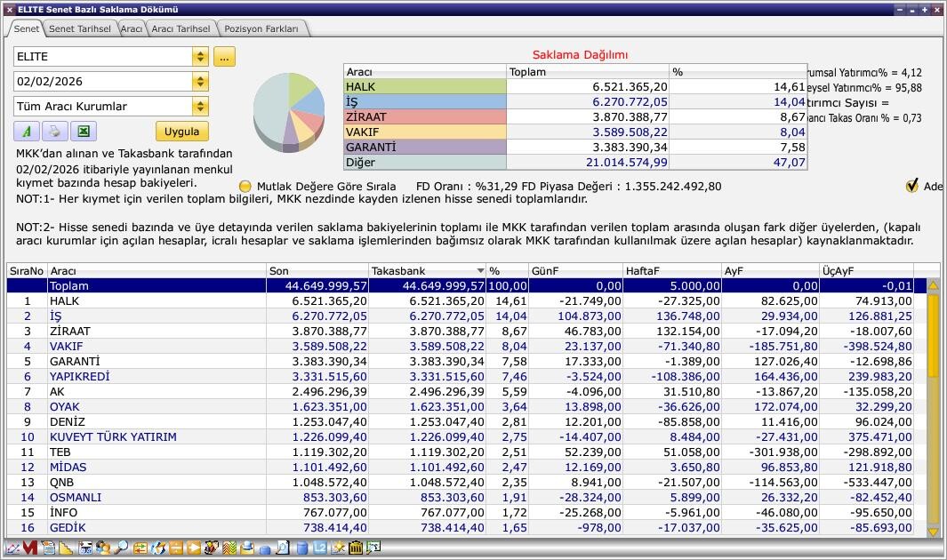
Task: Export table with the Excel icon
Action: [x=83, y=132]
